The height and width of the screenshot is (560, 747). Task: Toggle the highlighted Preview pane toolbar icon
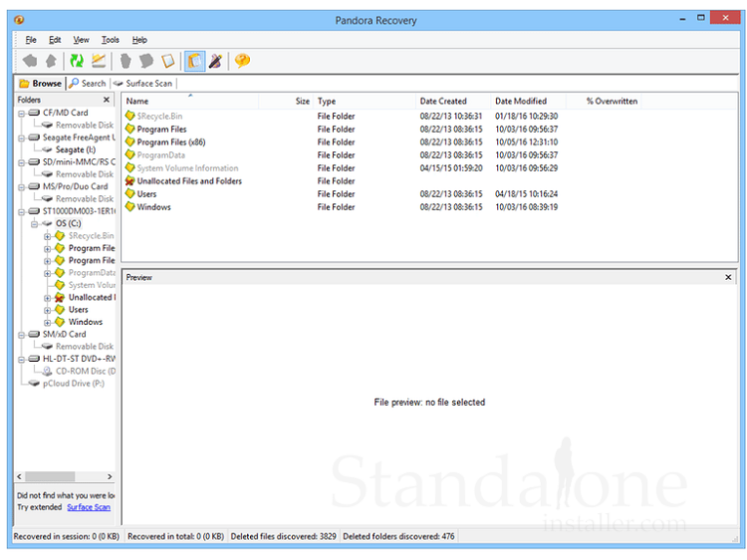(x=194, y=61)
